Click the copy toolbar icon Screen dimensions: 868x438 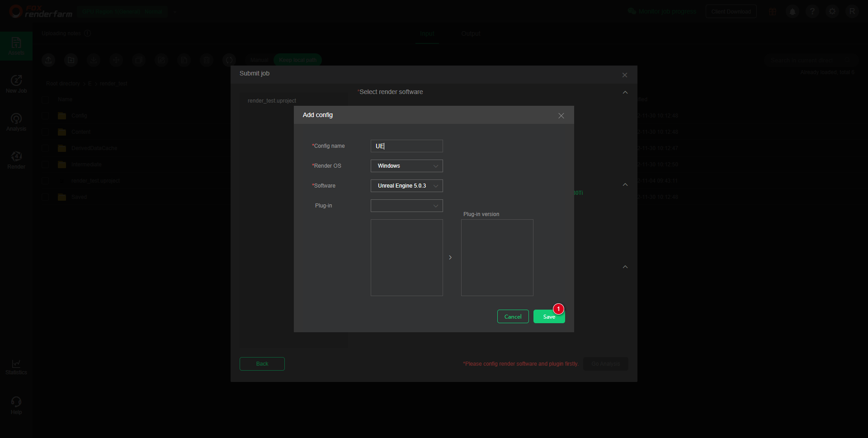(x=139, y=60)
